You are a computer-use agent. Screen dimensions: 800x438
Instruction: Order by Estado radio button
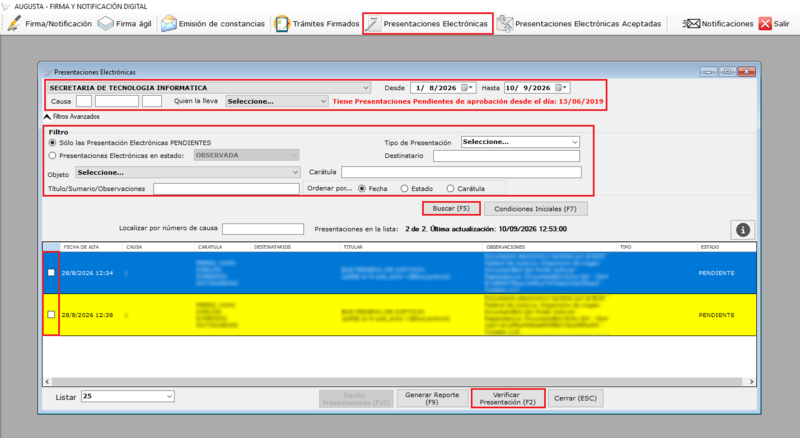pyautogui.click(x=405, y=188)
